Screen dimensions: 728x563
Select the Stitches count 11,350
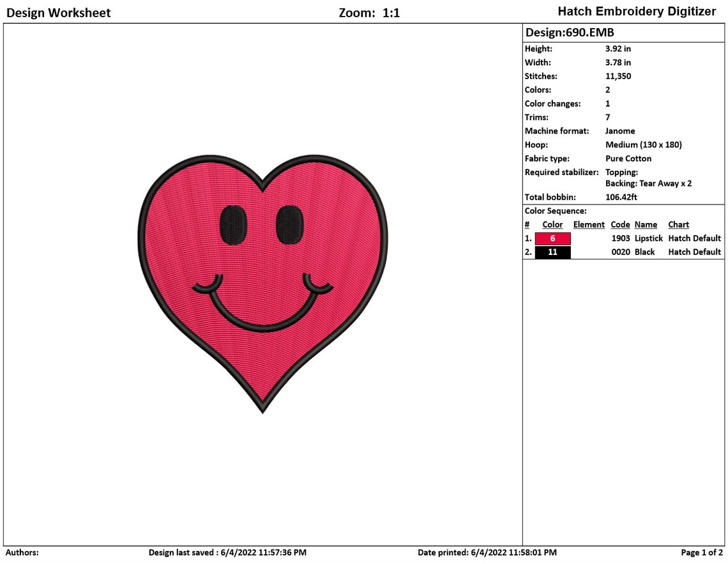pos(618,76)
